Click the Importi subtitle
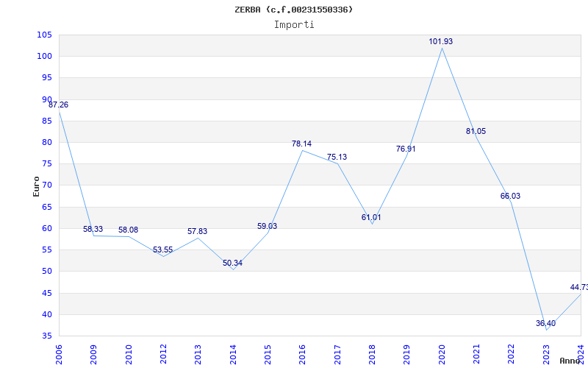This screenshot has height=368, width=588. tap(294, 25)
